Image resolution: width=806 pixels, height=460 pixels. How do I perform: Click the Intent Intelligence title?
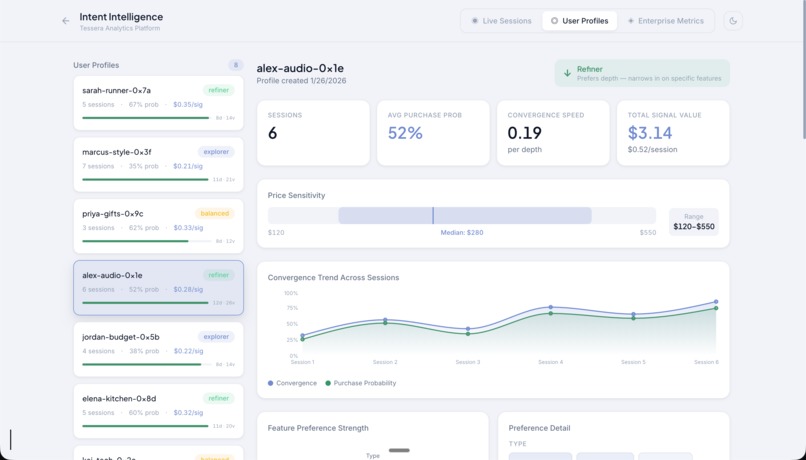(121, 17)
